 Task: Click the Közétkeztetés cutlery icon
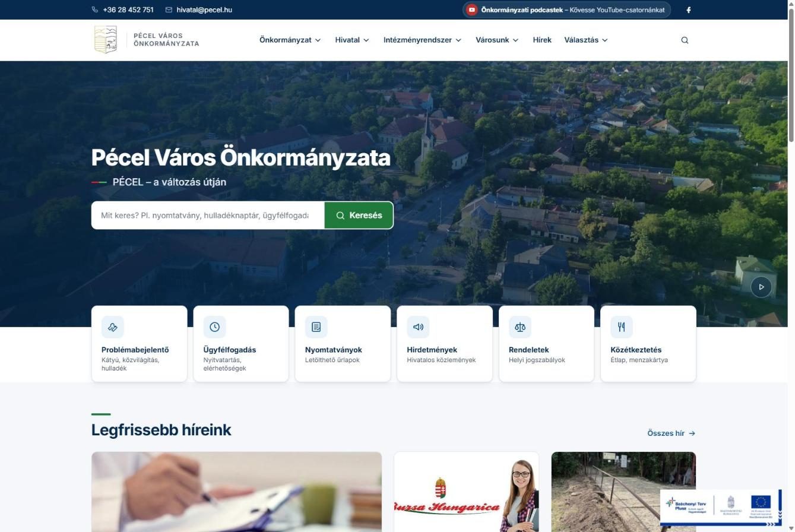coord(622,327)
